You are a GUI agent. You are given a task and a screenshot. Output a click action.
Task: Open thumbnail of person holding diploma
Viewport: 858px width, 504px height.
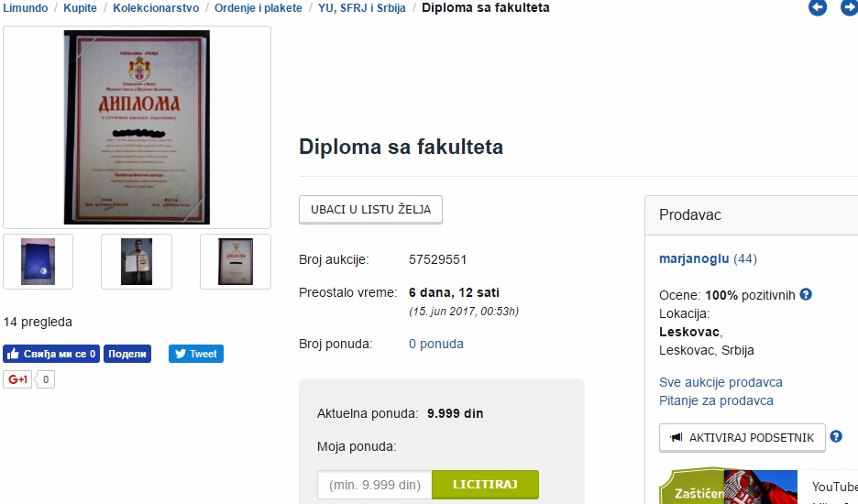tap(137, 261)
